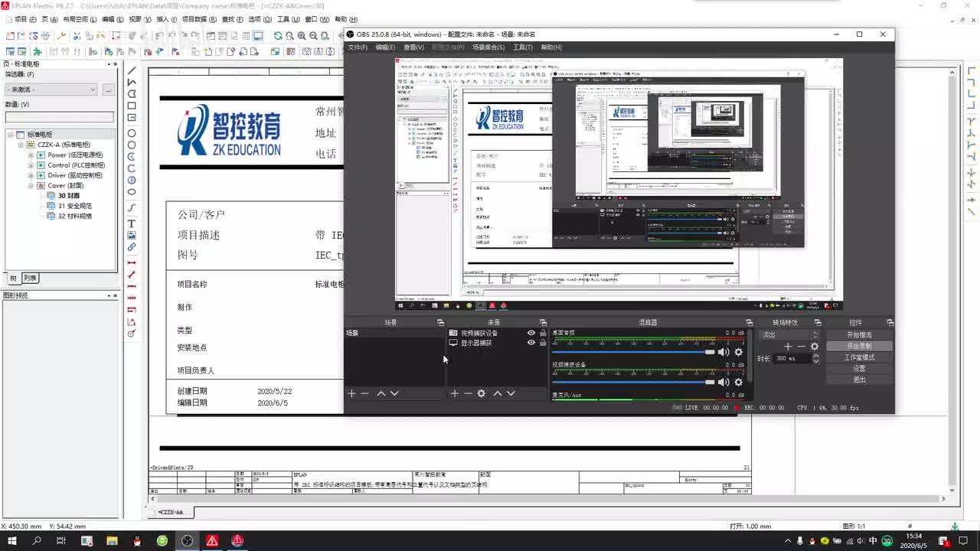
Task: Open Desktop Audio settings gear in OBS mixer
Action: (x=738, y=352)
